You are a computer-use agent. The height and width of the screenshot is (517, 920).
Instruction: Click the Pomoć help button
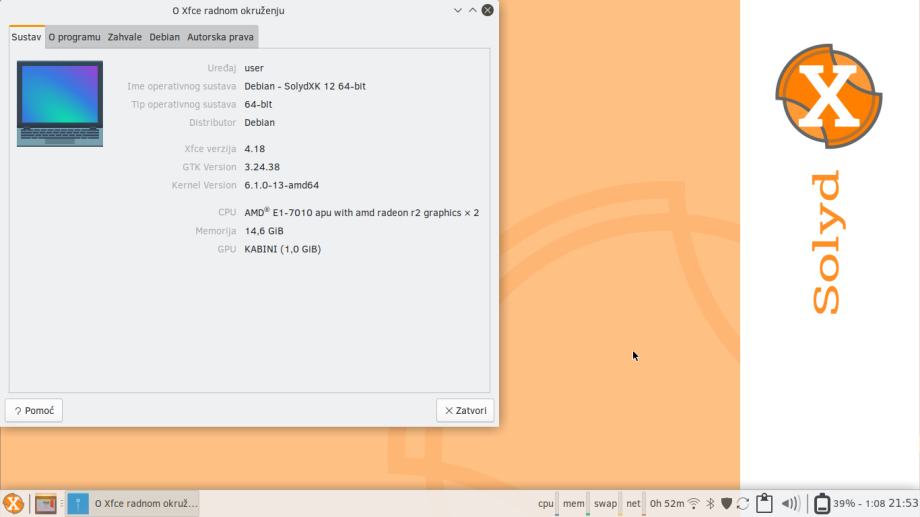point(34,410)
